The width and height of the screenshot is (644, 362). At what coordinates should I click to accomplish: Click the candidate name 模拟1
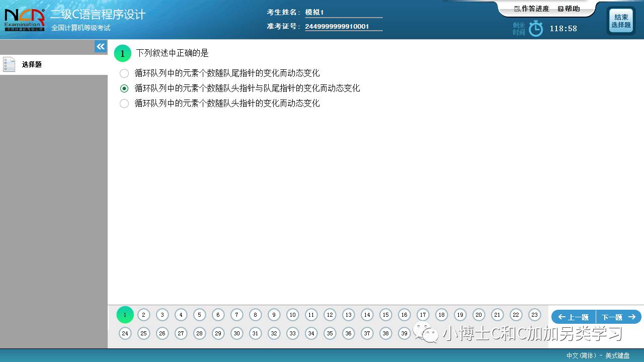pos(314,12)
